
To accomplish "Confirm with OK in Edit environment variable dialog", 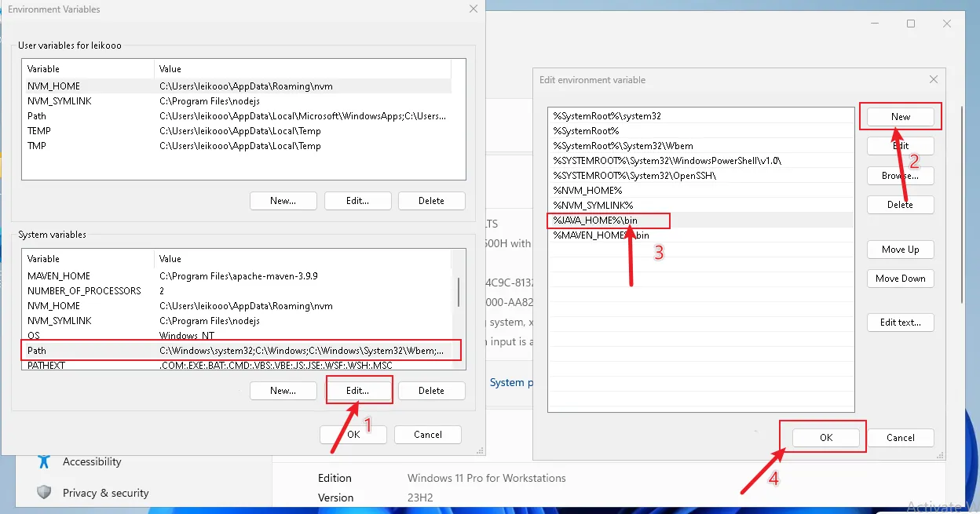I will click(x=825, y=438).
